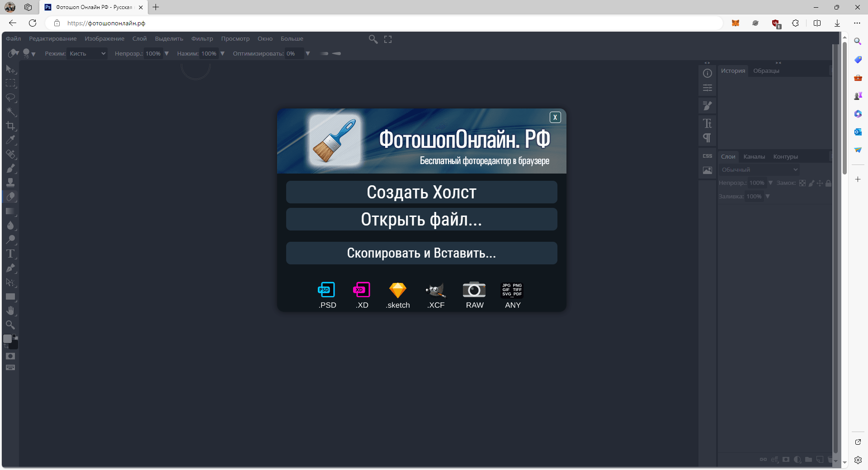Screen dimensions: 868x470
Task: Select the Clone Stamp tool
Action: tap(10, 183)
